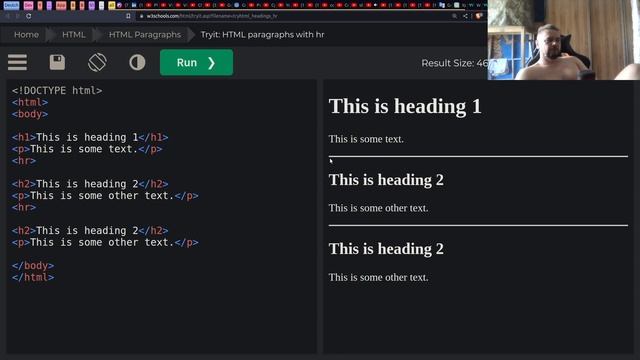The height and width of the screenshot is (360, 640).
Task: Go to Home breadcrumb
Action: tap(26, 35)
